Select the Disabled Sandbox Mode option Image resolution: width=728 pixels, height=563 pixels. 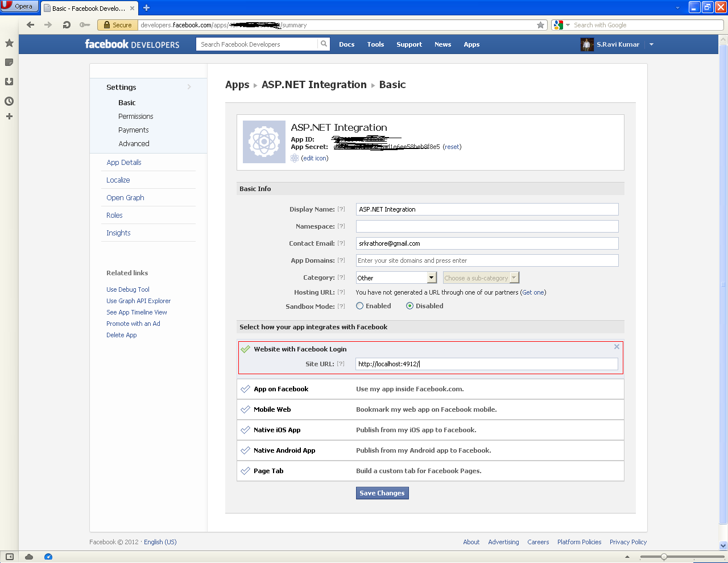click(x=409, y=306)
